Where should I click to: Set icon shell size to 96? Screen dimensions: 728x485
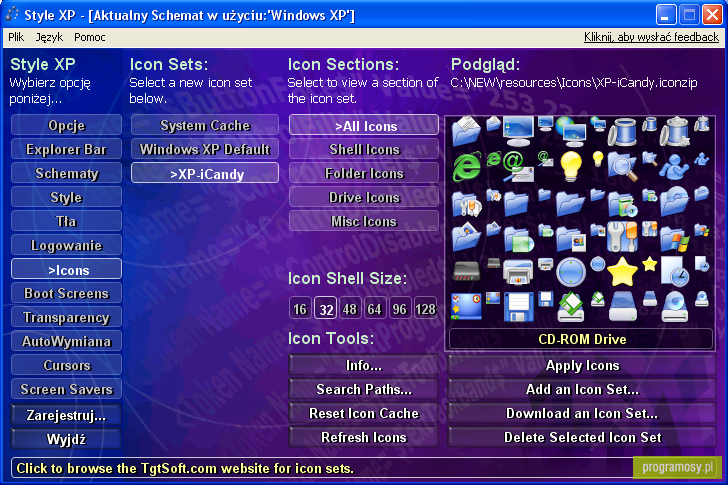pos(400,309)
